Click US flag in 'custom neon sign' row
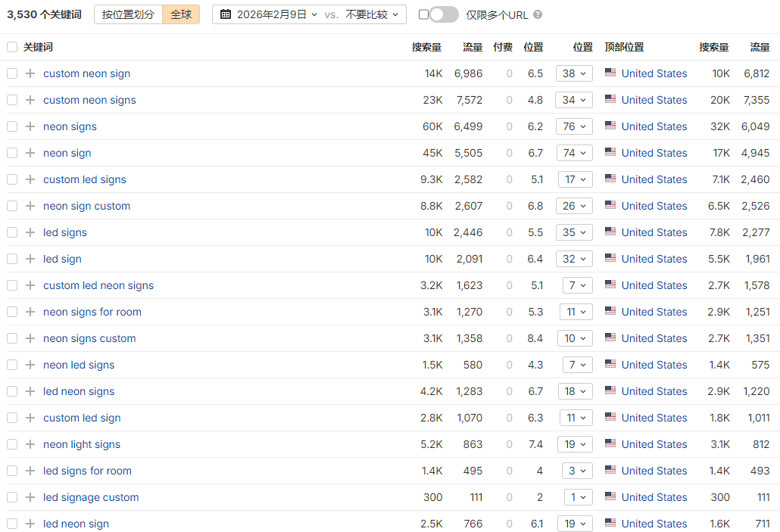 pos(610,73)
